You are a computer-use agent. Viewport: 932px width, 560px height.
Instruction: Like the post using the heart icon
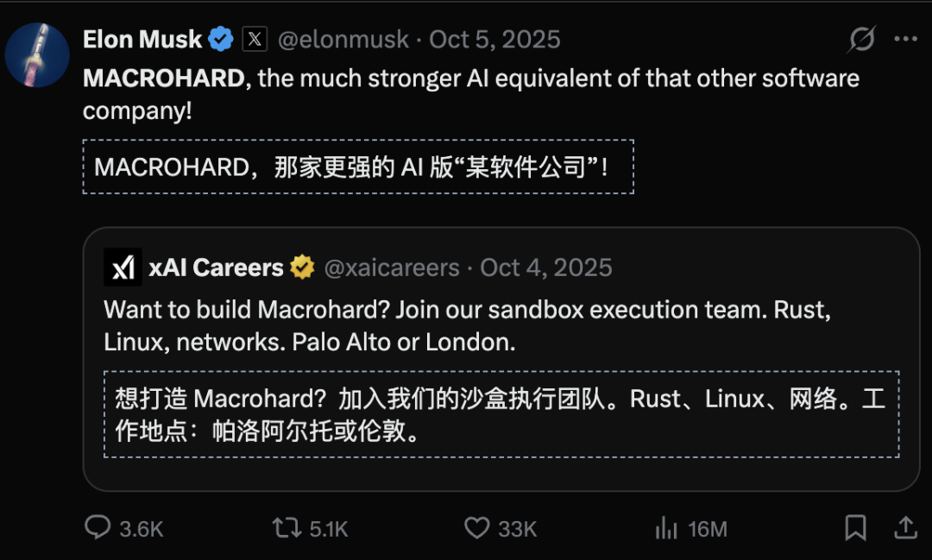477,528
